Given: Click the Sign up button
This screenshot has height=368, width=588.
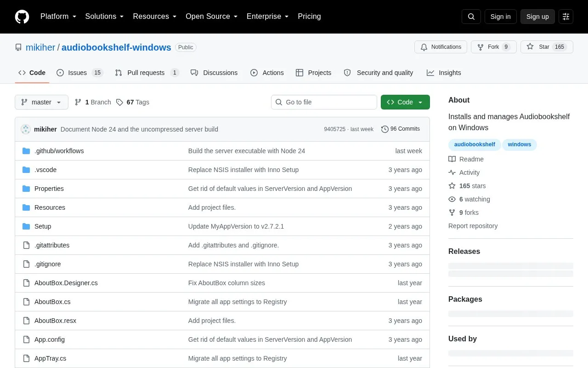Looking at the screenshot, I should coord(537,17).
